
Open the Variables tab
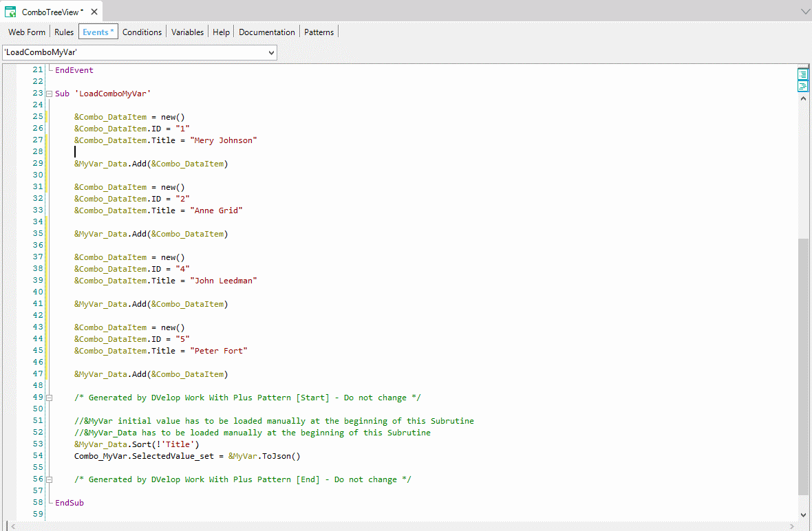187,32
